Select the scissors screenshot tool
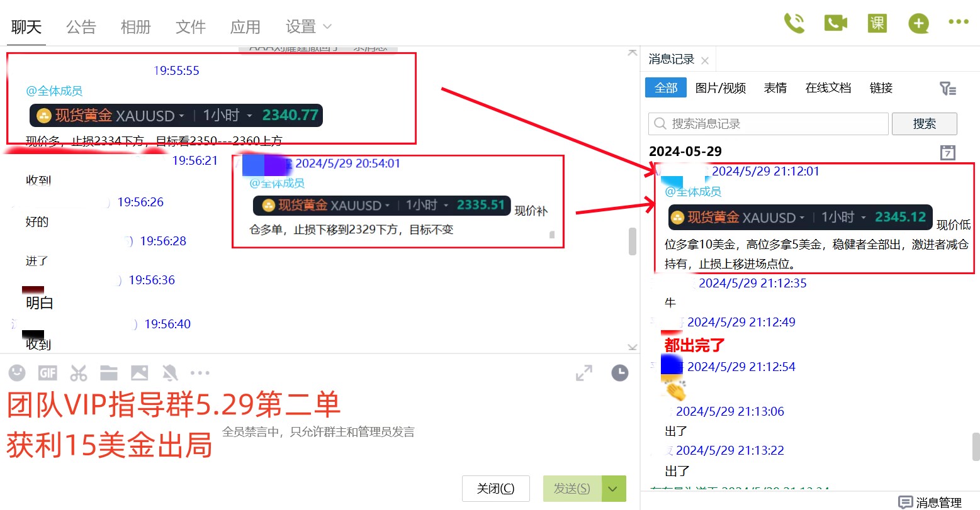This screenshot has height=510, width=980. (79, 373)
